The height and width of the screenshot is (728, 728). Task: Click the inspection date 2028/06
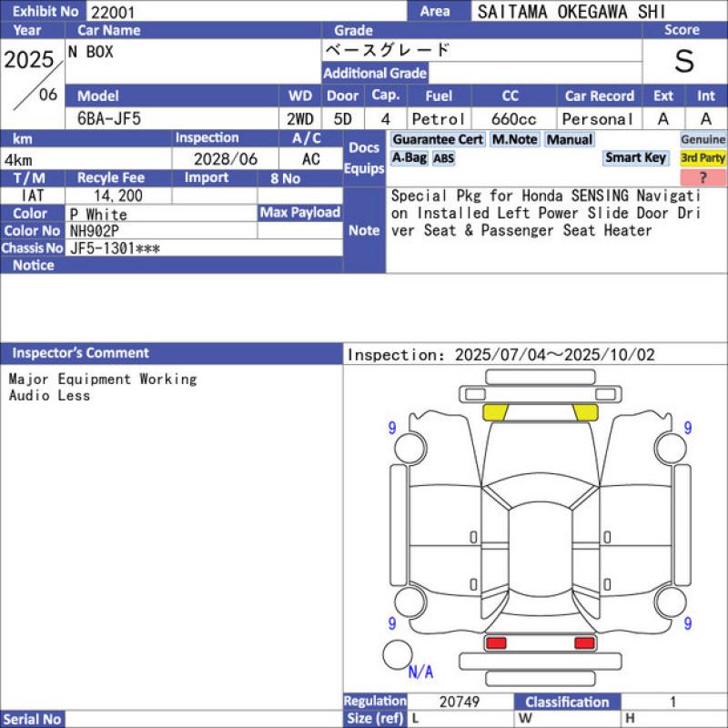pos(225,159)
